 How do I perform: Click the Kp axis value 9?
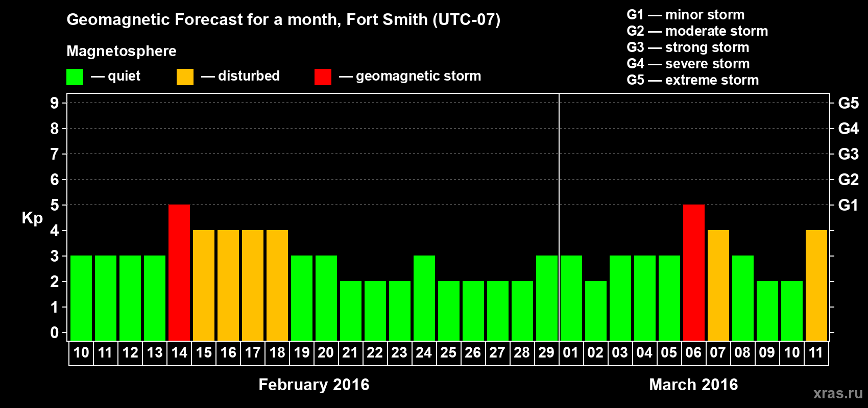[x=55, y=103]
